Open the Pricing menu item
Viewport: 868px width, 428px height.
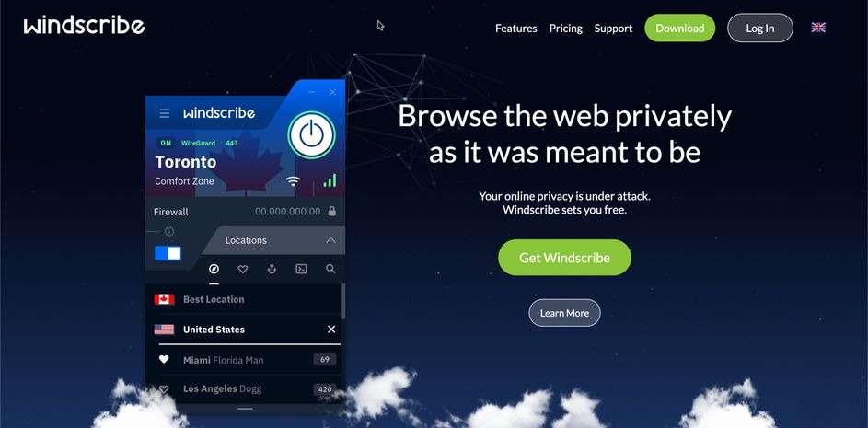pyautogui.click(x=566, y=29)
